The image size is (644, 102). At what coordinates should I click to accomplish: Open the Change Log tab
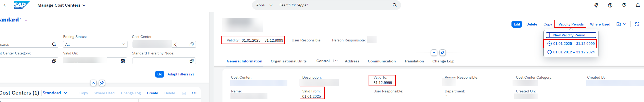tap(443, 61)
